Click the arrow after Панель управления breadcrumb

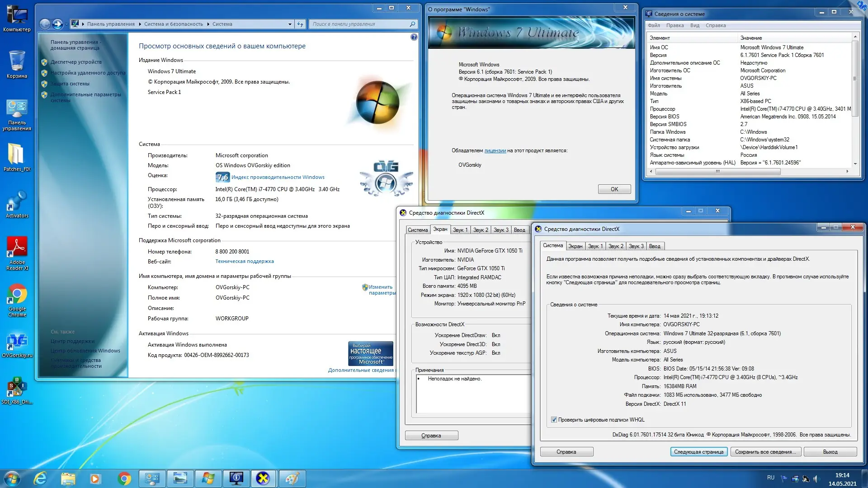coord(140,24)
